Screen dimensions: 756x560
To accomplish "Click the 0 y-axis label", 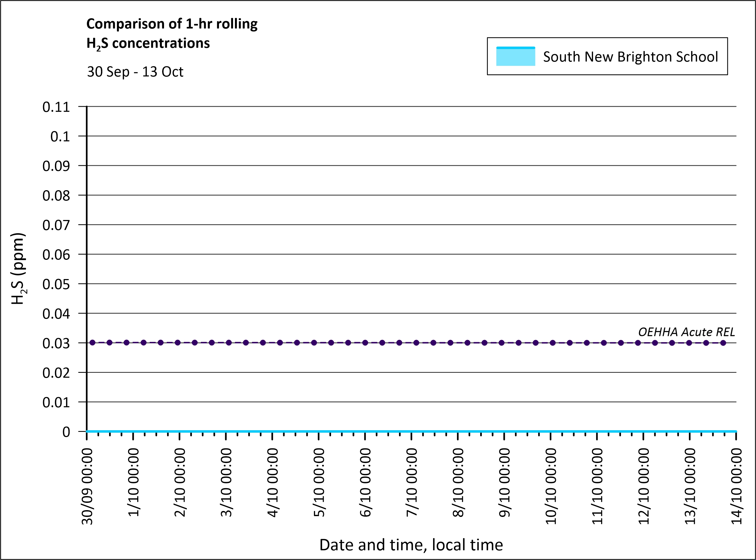I will (x=66, y=432).
